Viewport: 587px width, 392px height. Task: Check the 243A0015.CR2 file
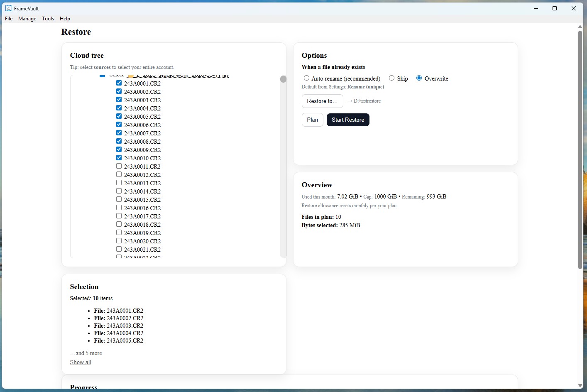tap(119, 199)
